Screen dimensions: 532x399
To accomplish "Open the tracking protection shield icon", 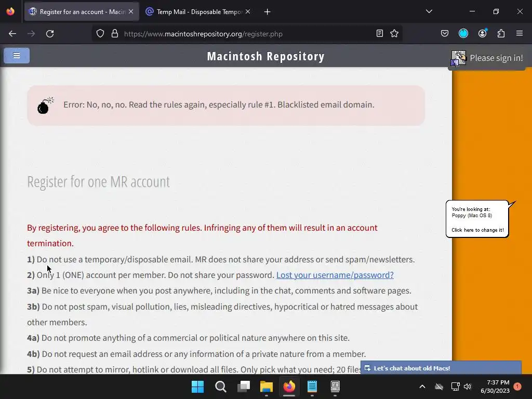I will coord(100,34).
